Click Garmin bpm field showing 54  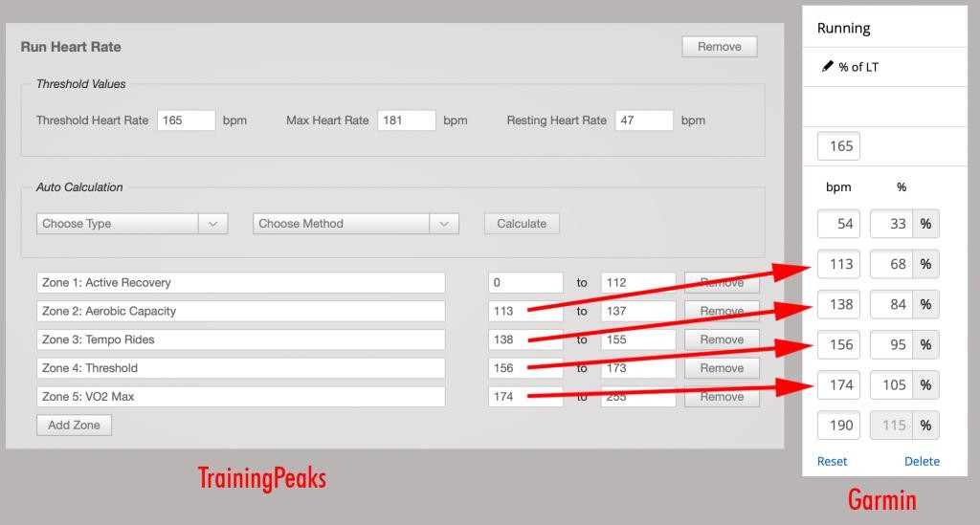(x=838, y=224)
